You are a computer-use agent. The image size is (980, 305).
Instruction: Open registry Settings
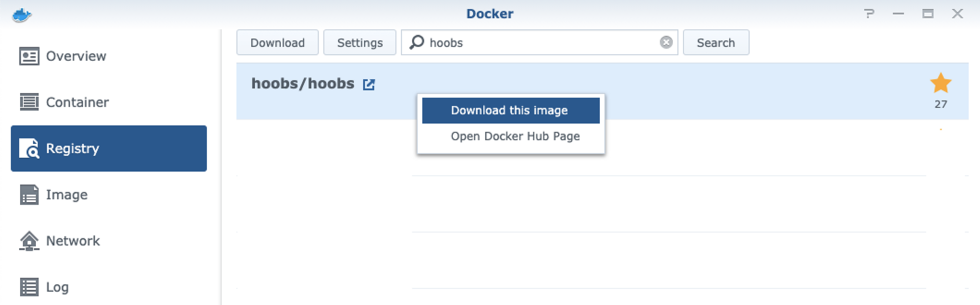coord(360,43)
